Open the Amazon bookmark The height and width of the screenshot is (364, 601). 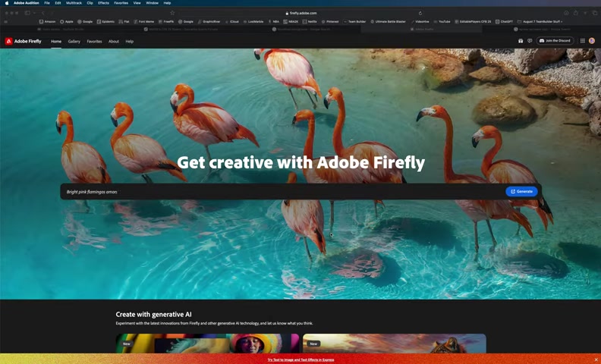(48, 21)
